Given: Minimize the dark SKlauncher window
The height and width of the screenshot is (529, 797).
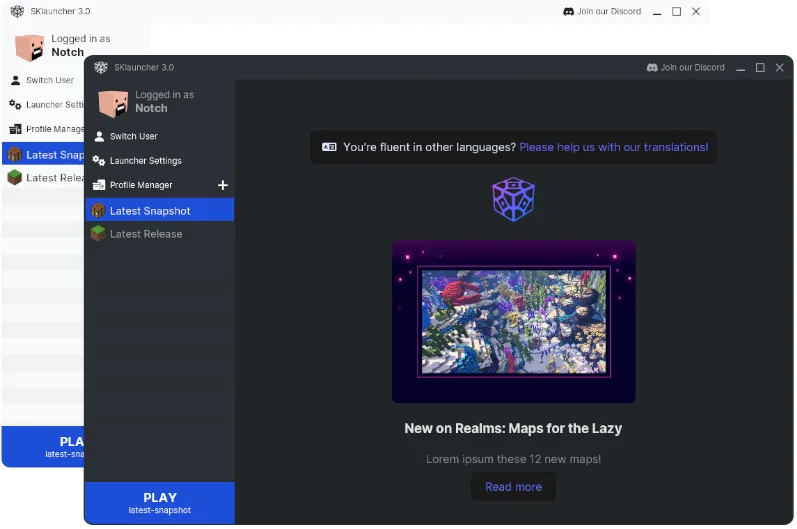Looking at the screenshot, I should coord(741,68).
